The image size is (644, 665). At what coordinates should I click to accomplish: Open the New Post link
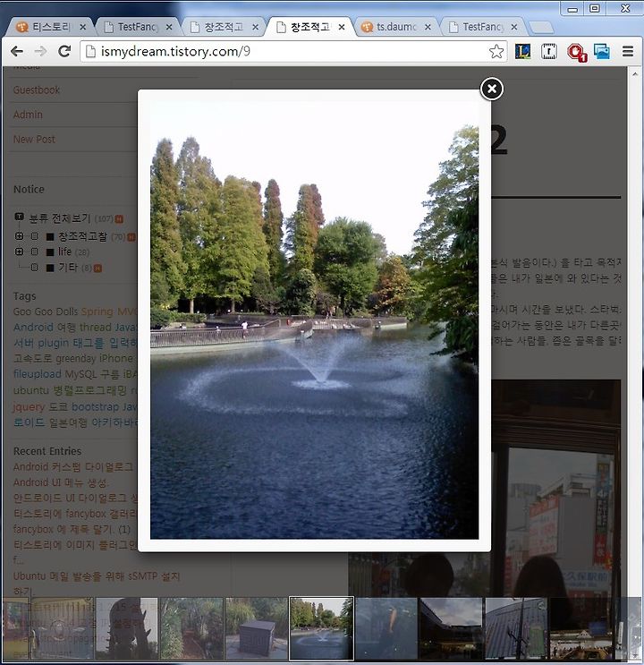34,139
